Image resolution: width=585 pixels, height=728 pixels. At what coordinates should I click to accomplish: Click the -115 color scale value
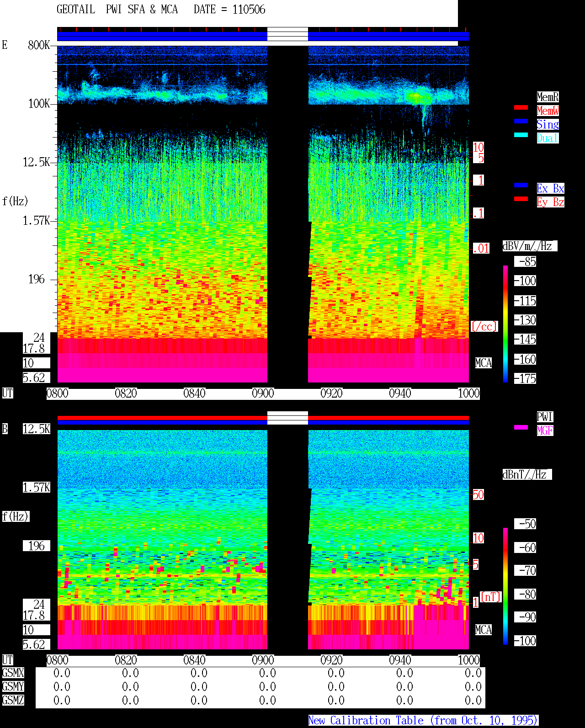pos(525,301)
